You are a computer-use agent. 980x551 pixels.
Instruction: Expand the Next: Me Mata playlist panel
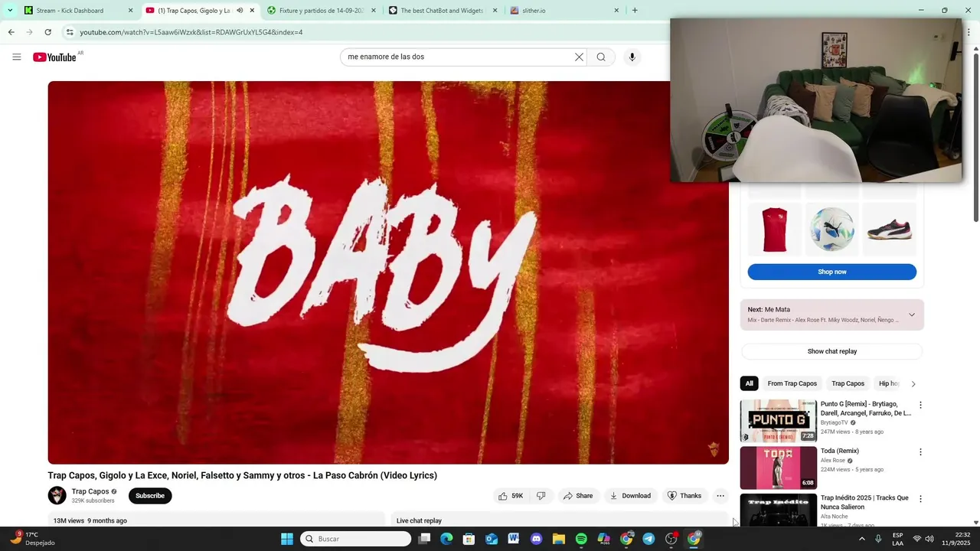(x=911, y=315)
